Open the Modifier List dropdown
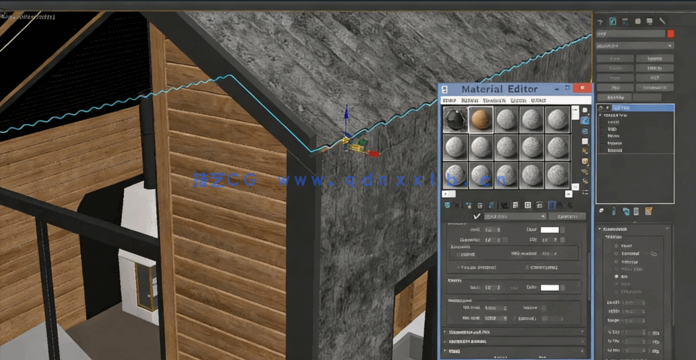This screenshot has height=360, width=696. 635,45
